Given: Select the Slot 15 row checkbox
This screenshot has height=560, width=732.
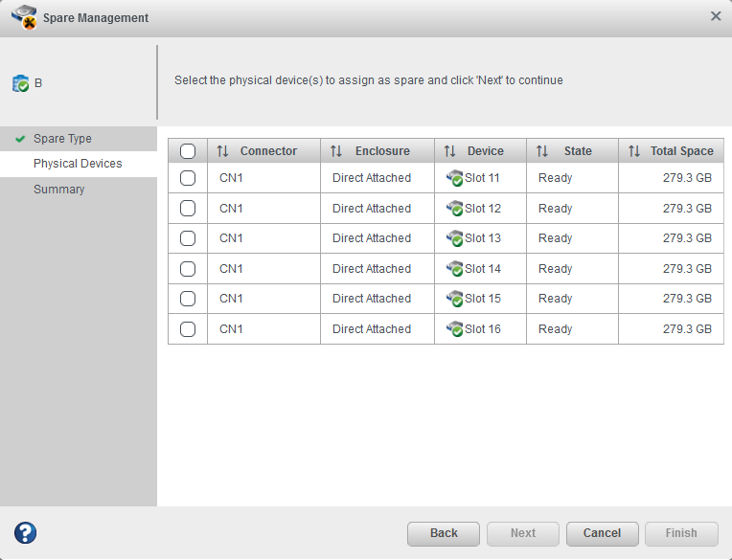Looking at the screenshot, I should [188, 299].
